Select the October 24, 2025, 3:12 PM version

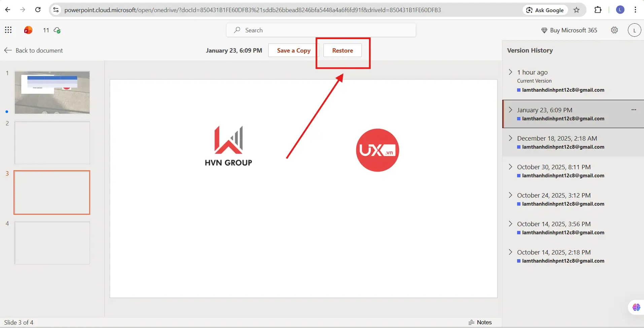click(553, 196)
